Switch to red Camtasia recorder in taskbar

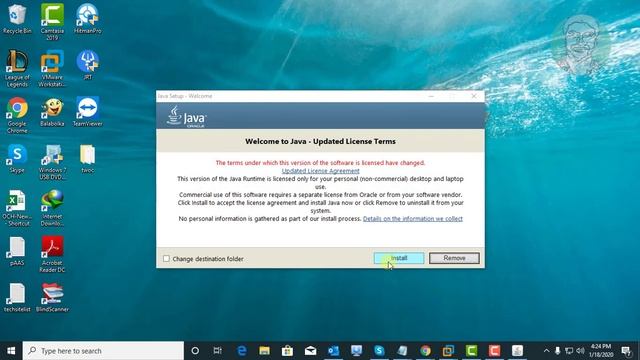pos(494,351)
